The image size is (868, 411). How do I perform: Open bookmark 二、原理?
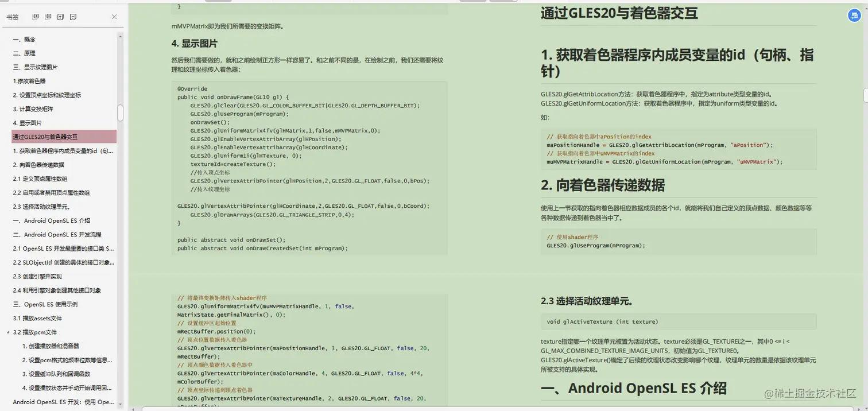point(24,53)
